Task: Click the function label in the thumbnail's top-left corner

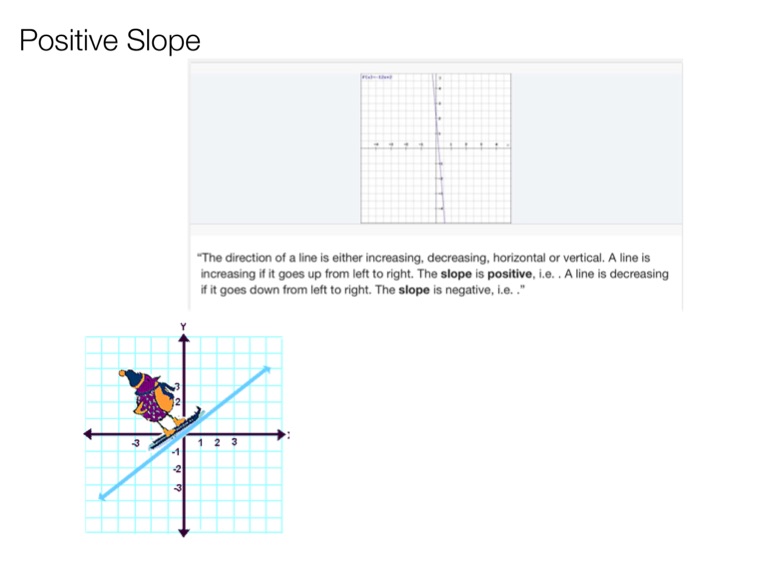Action: pos(378,76)
